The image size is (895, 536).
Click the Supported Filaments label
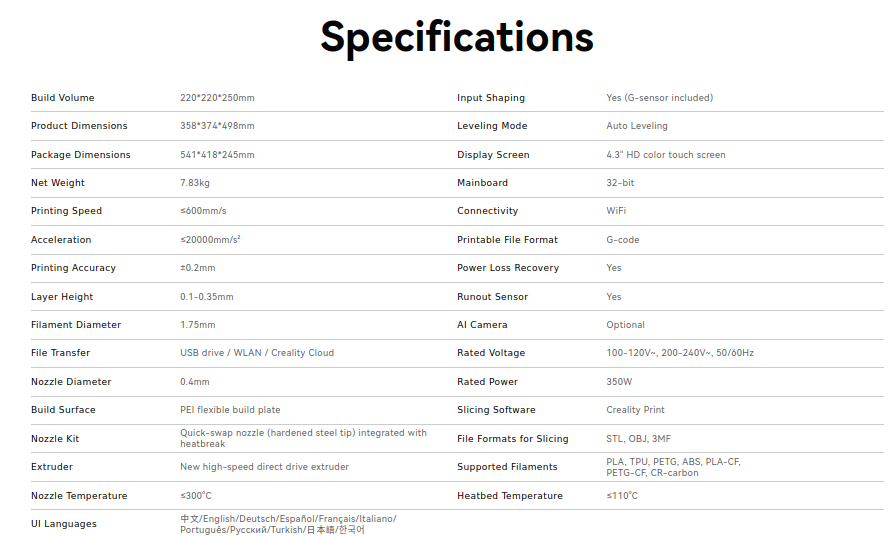click(507, 467)
